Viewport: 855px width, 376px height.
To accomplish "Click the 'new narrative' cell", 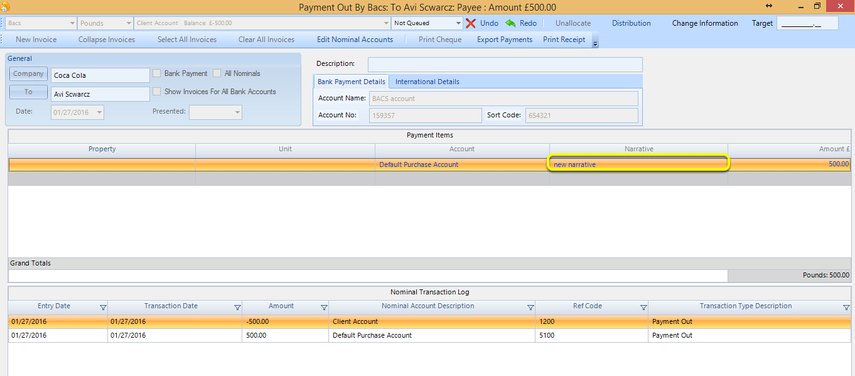I will pyautogui.click(x=639, y=164).
